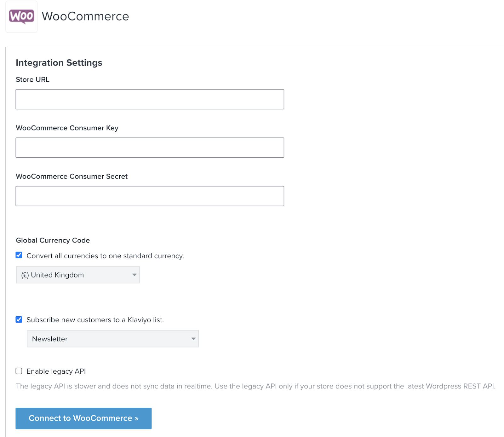The width and height of the screenshot is (504, 437).
Task: Toggle the Subscribe new customers checkbox
Action: 19,320
